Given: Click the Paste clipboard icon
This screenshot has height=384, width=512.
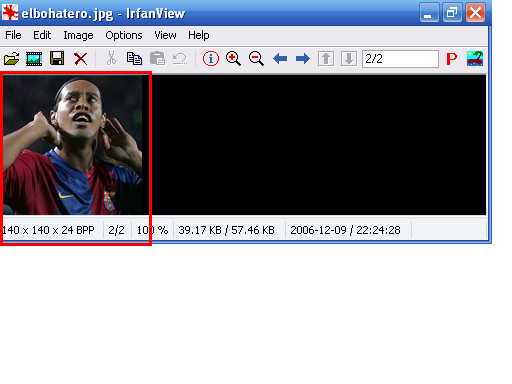Looking at the screenshot, I should 157,58.
